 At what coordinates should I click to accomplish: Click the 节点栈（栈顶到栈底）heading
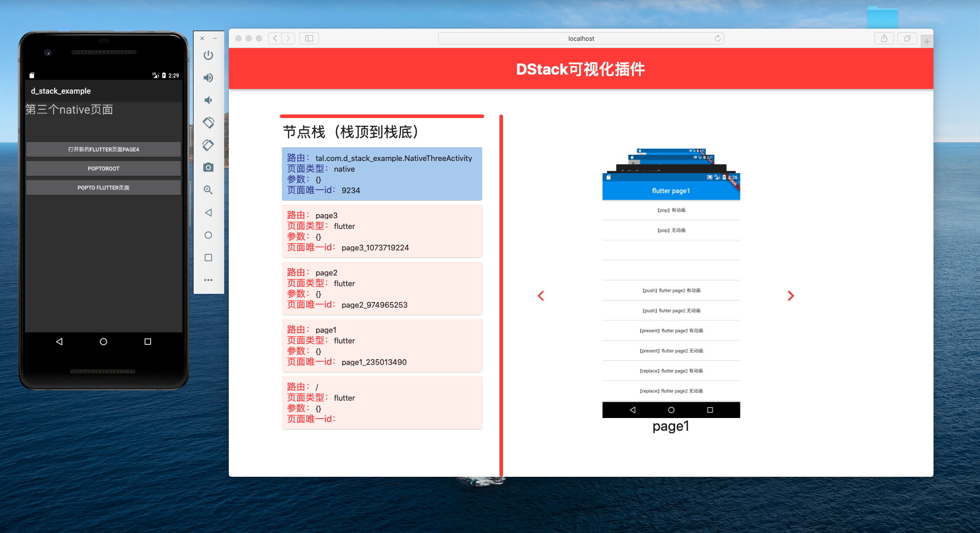(x=351, y=132)
